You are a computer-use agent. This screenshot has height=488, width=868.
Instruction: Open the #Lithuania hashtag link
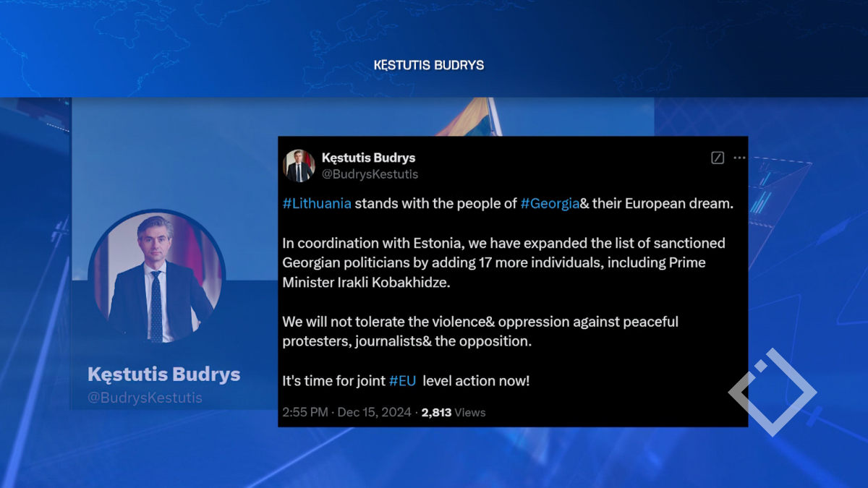pyautogui.click(x=317, y=203)
